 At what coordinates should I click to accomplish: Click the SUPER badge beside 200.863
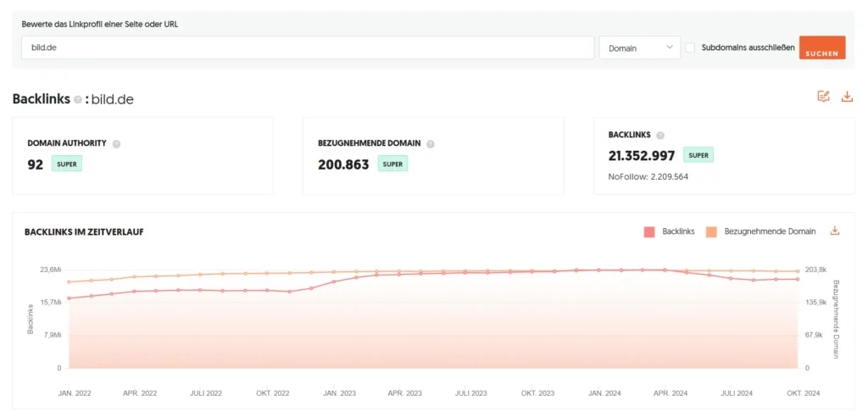tap(392, 164)
